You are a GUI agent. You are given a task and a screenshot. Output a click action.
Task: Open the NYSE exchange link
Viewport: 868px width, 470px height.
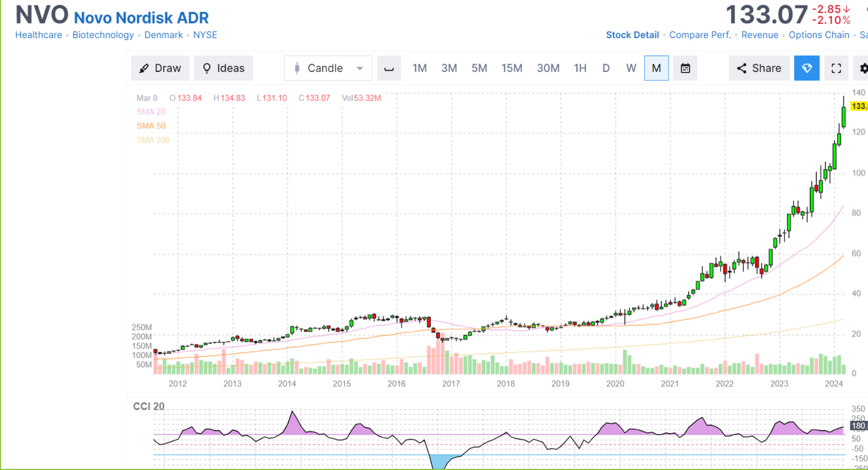point(205,35)
